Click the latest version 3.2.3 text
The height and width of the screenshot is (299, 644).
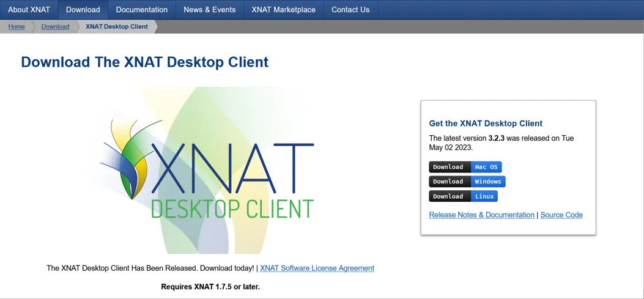click(502, 143)
